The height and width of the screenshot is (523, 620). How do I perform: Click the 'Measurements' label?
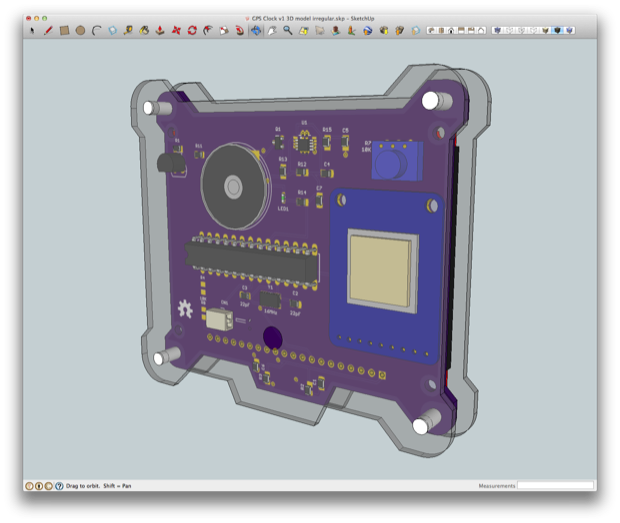coord(497,486)
